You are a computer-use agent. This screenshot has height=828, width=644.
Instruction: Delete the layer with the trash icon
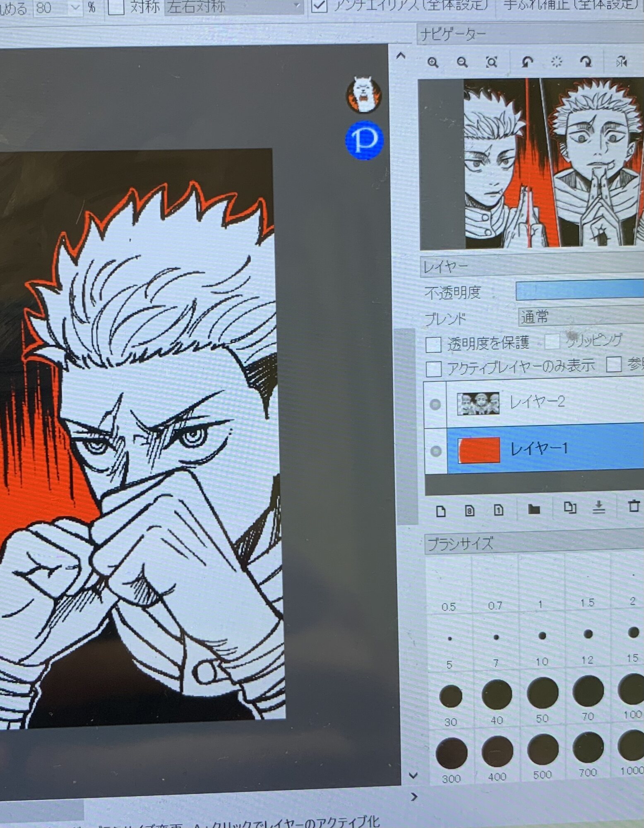pyautogui.click(x=633, y=506)
